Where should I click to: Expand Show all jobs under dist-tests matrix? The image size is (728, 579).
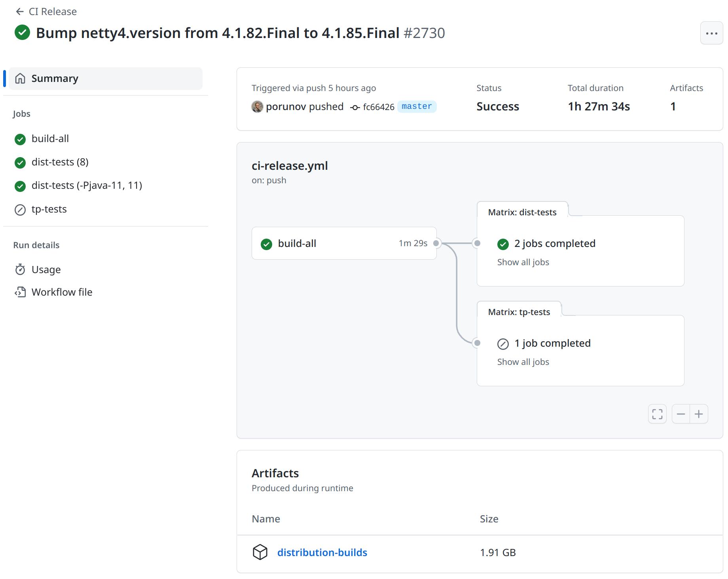tap(523, 262)
